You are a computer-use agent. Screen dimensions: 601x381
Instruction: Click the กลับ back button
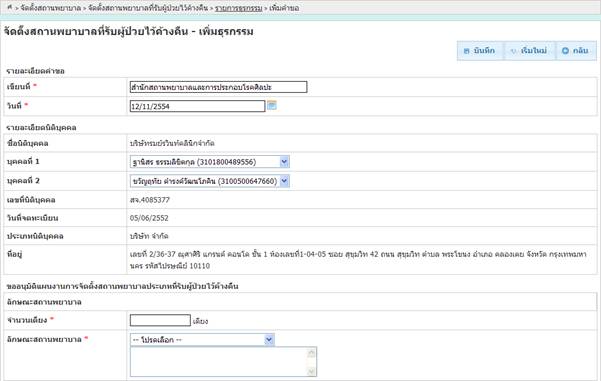pos(576,51)
